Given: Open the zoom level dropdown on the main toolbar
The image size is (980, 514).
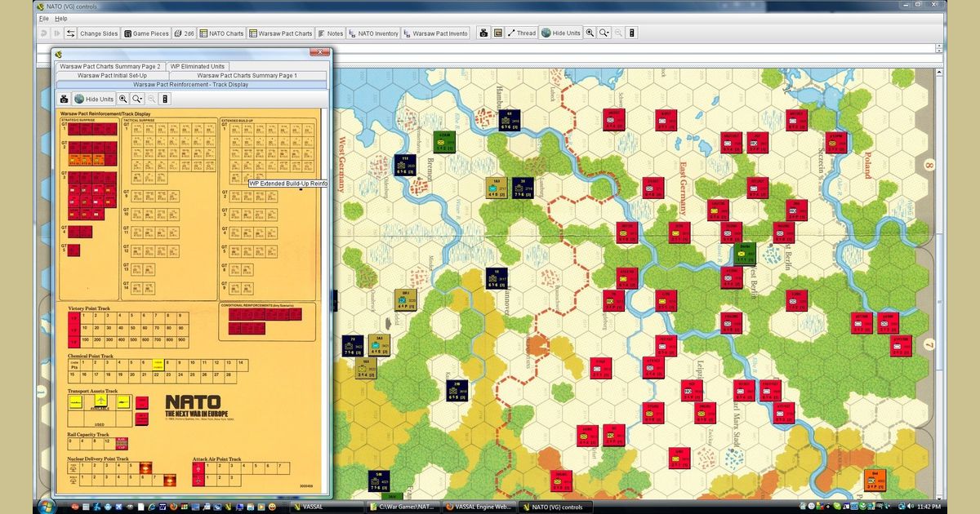Looking at the screenshot, I should 604,33.
